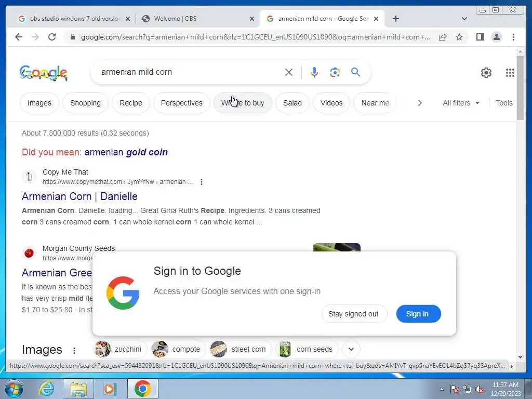Click the taskbar clock showing 11:37 AM
This screenshot has height=399, width=532.
[505, 389]
